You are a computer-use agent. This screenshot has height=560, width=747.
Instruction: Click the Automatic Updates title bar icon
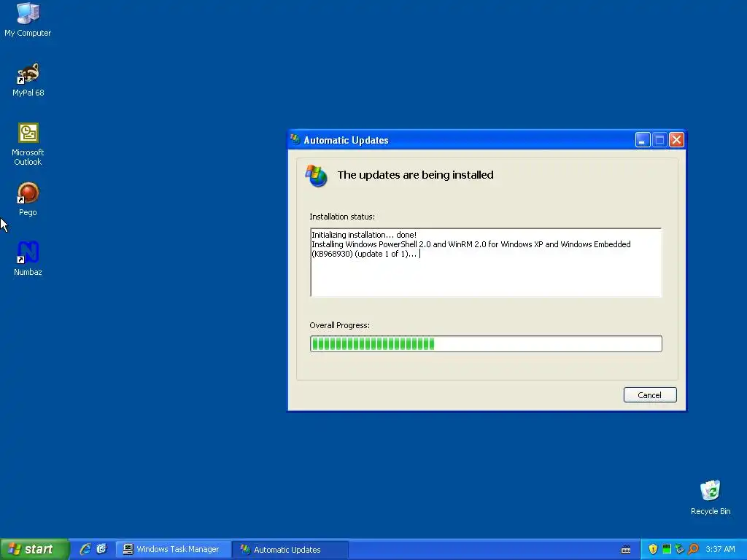click(295, 139)
